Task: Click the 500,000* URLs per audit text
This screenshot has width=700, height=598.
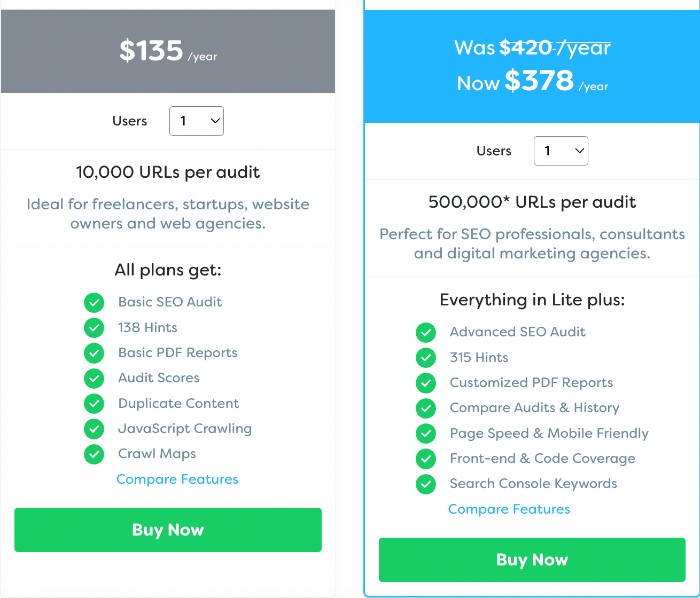Action: pos(532,202)
